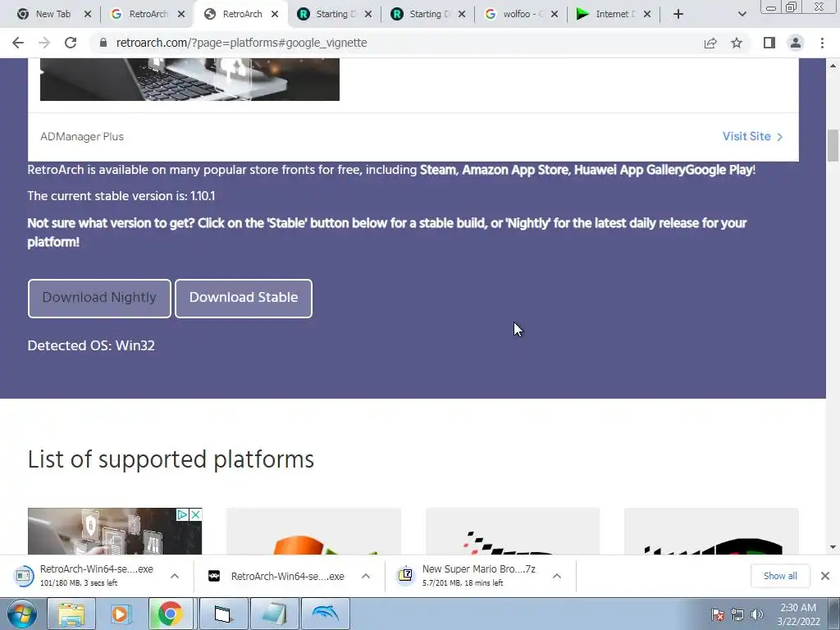Open Windows Explorer from taskbar
This screenshot has height=630, width=840.
point(71,614)
